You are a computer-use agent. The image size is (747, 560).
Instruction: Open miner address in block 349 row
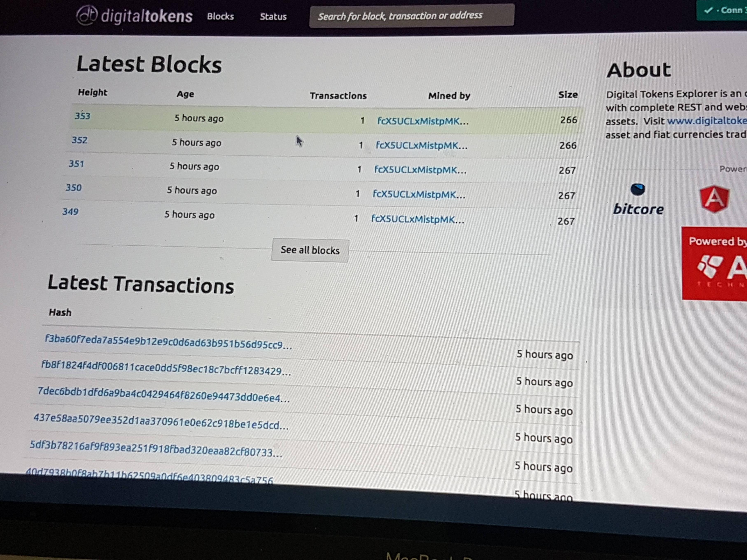(417, 219)
